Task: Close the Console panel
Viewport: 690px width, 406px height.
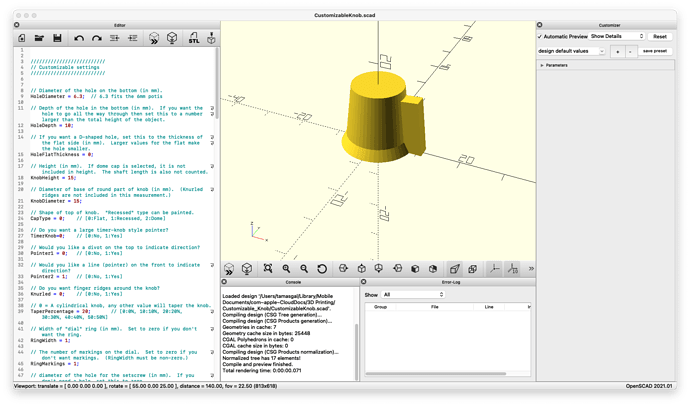Action: coord(224,282)
